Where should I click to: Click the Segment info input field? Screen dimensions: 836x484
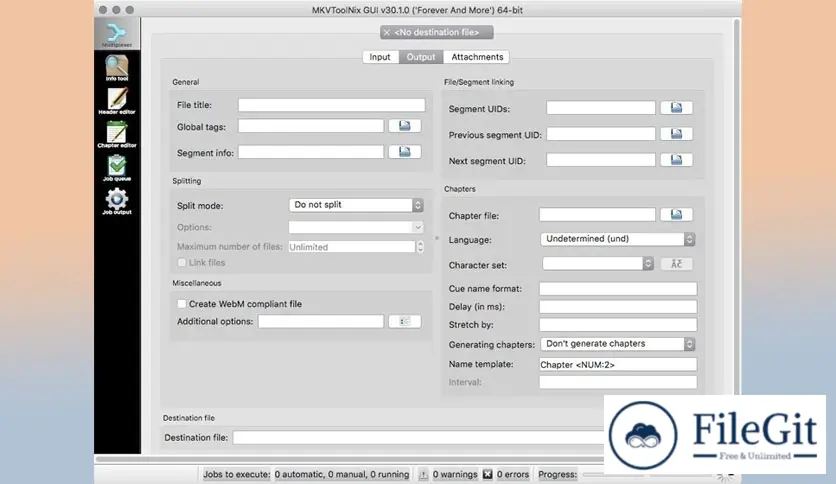tap(311, 152)
